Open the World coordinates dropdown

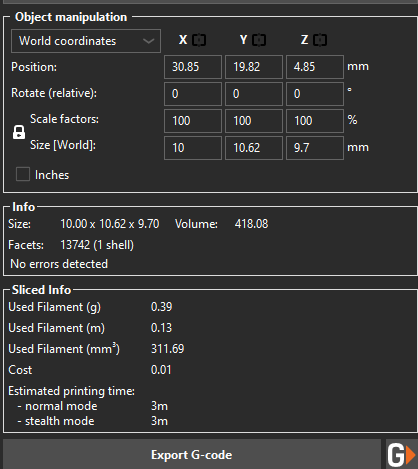(x=86, y=41)
